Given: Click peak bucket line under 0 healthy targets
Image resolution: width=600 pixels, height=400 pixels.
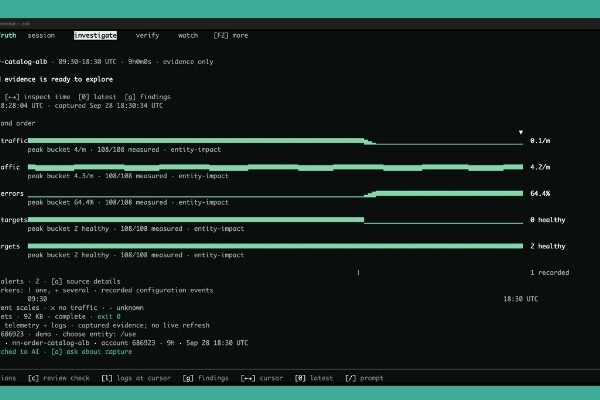Looking at the screenshot, I should pyautogui.click(x=135, y=229).
